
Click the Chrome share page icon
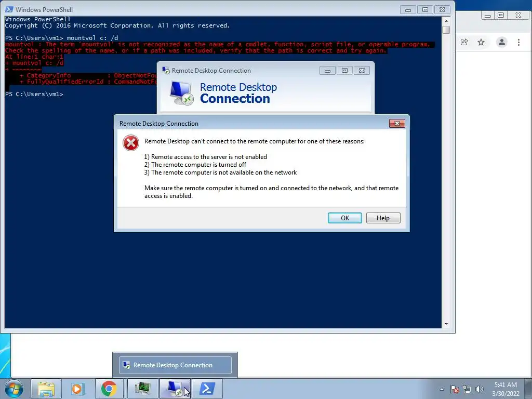click(x=464, y=42)
